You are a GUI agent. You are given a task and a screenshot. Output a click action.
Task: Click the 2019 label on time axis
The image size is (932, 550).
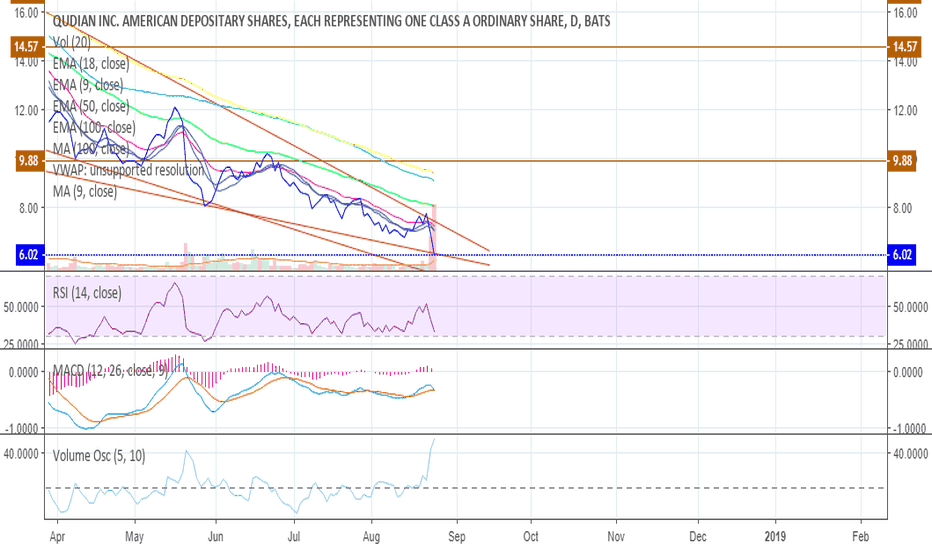pyautogui.click(x=775, y=536)
